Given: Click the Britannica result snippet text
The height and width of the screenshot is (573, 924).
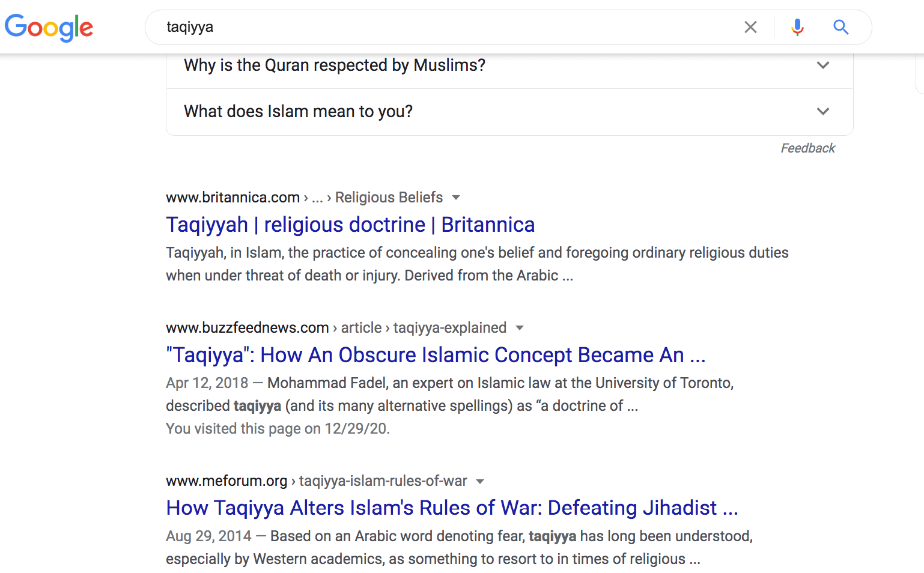Looking at the screenshot, I should pos(477,264).
